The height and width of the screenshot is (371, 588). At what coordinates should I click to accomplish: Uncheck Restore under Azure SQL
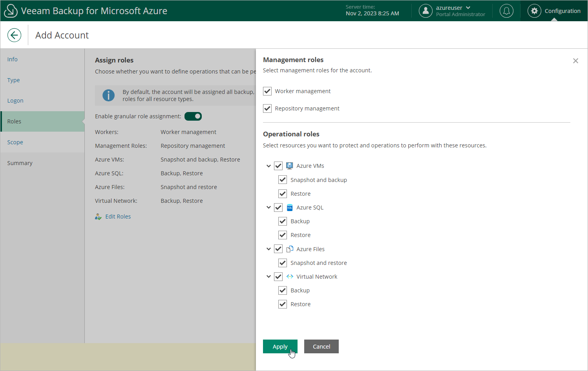(x=283, y=235)
